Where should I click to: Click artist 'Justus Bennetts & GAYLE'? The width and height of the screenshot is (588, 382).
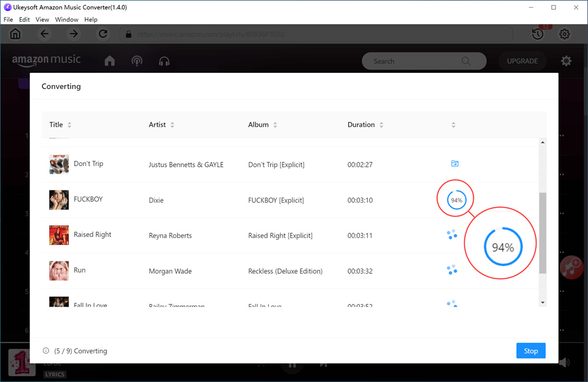(186, 165)
